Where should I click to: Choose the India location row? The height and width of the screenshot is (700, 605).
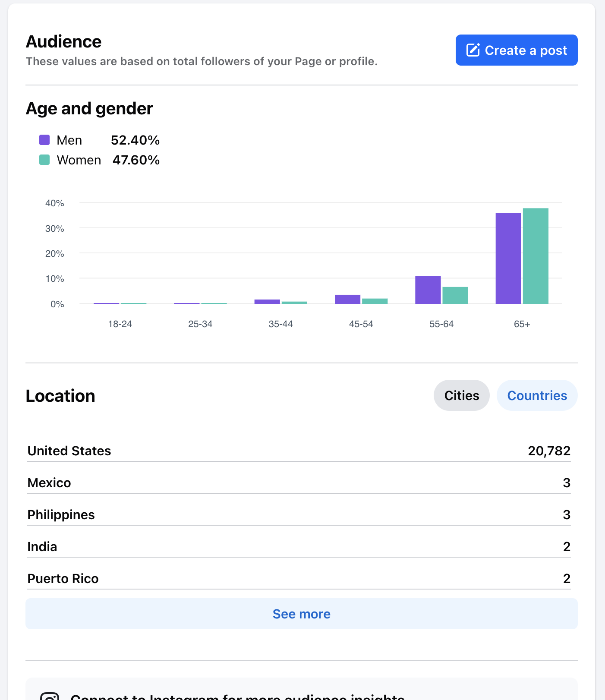(x=299, y=546)
